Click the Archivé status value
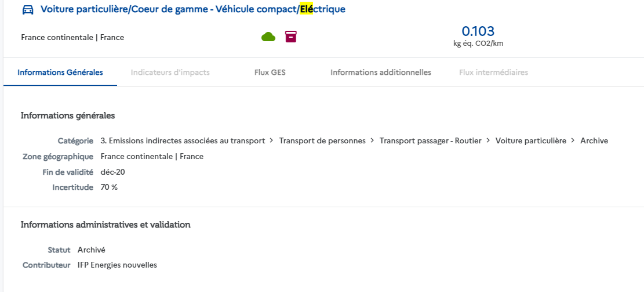The image size is (644, 292). (92, 250)
